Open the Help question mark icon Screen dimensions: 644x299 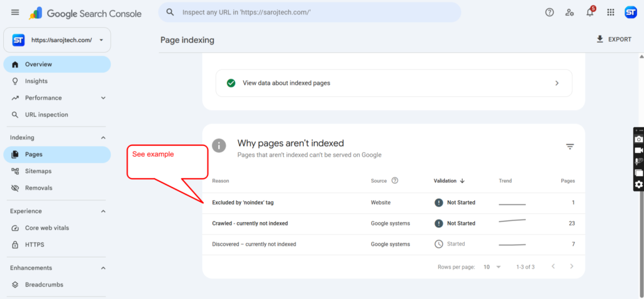(x=550, y=13)
